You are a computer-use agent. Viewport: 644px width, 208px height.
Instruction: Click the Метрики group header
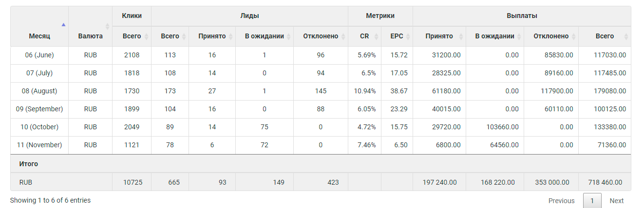[380, 16]
